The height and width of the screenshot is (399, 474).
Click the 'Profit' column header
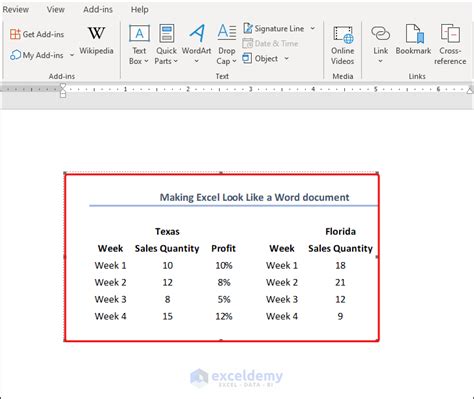click(223, 248)
